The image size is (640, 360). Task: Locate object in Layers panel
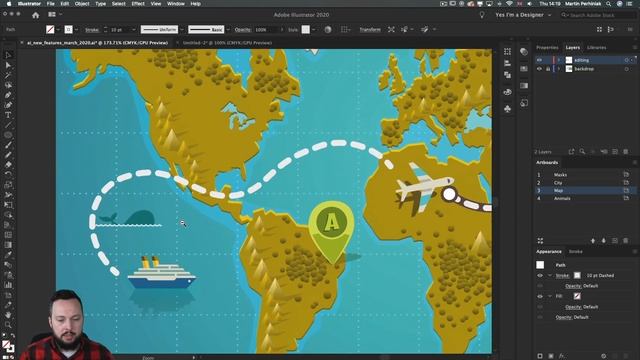coord(582,152)
